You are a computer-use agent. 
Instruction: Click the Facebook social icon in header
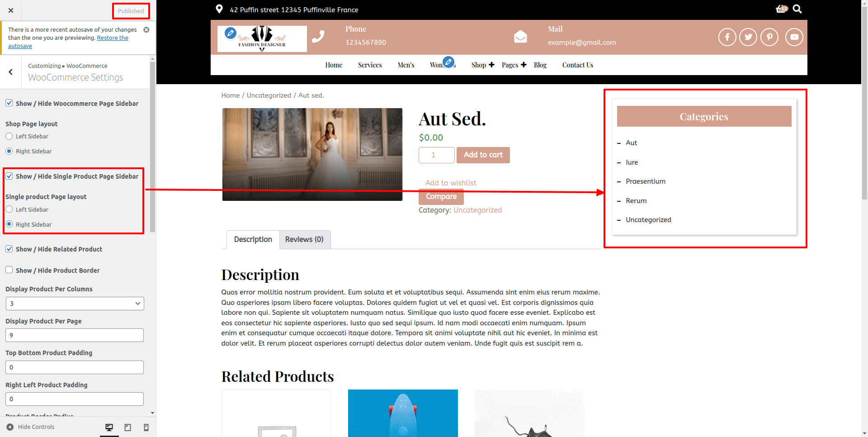click(x=727, y=37)
